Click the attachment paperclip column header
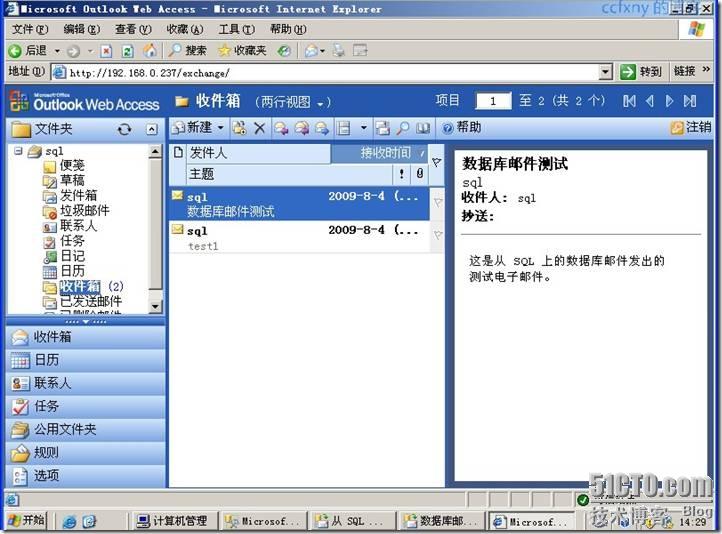 (419, 174)
